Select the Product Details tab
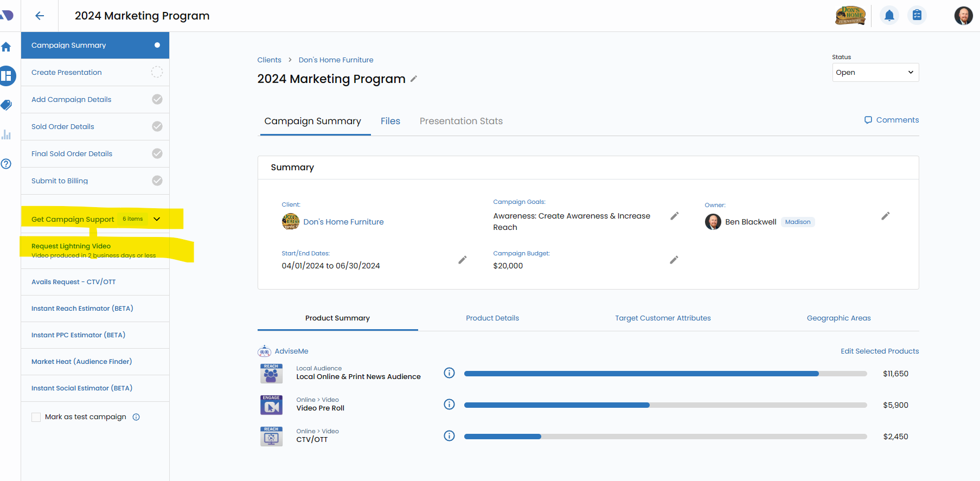 pos(492,318)
